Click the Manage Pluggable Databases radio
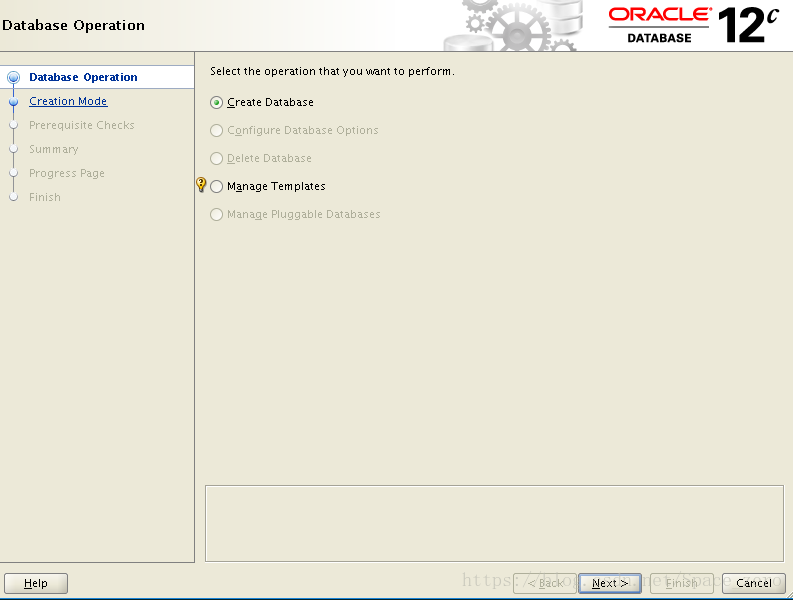The image size is (793, 600). [216, 215]
